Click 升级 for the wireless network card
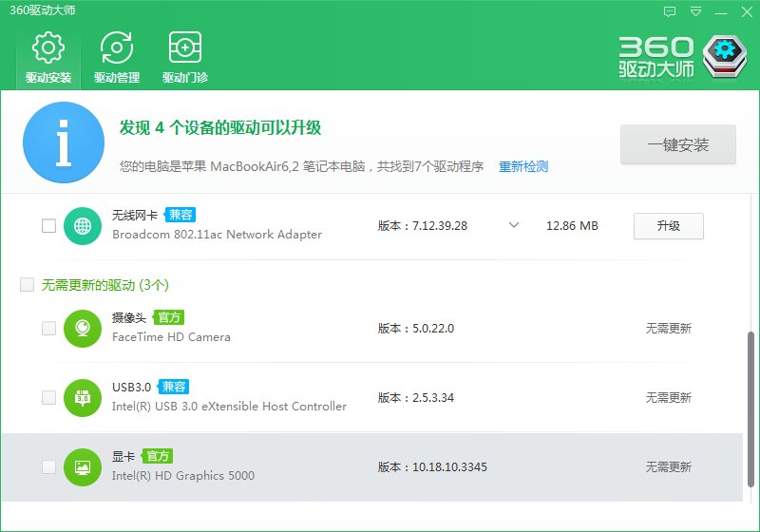Viewport: 760px width, 532px height. 669,226
